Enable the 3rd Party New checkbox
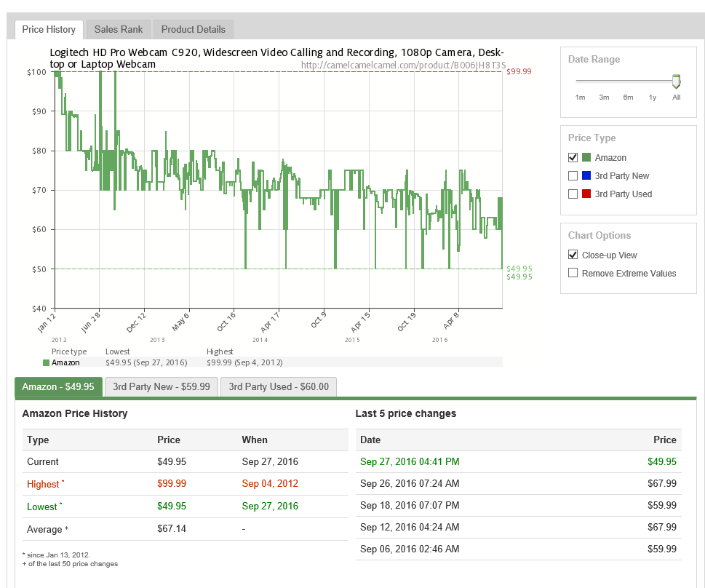This screenshot has height=588, width=705. (x=573, y=176)
